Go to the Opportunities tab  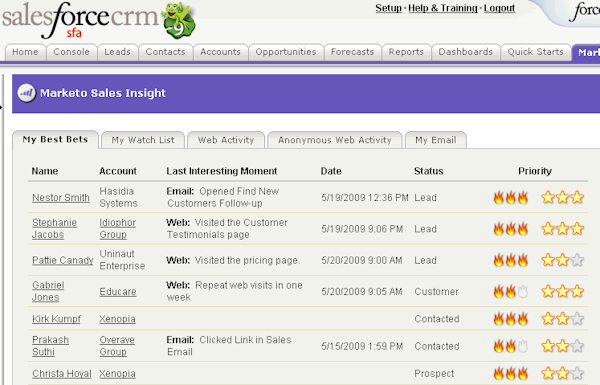click(x=286, y=52)
